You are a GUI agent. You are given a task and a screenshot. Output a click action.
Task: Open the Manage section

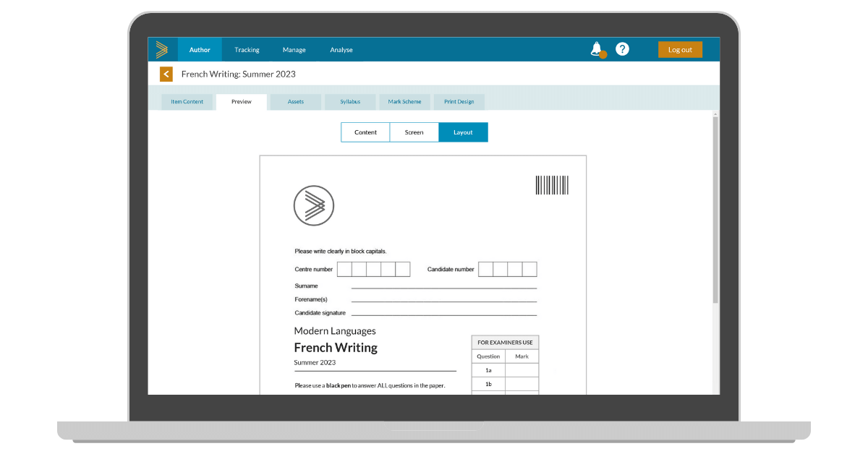coord(294,49)
